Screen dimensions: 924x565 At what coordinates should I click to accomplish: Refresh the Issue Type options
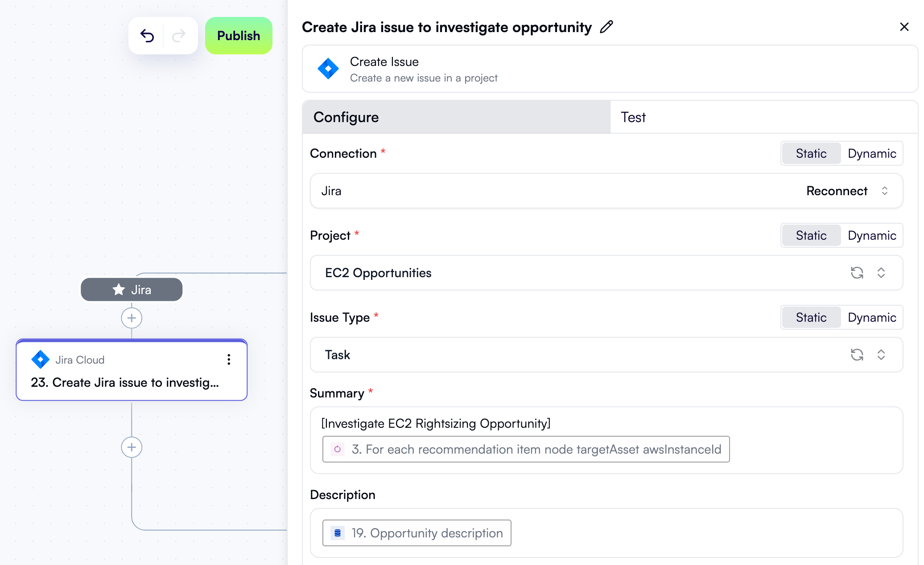pyautogui.click(x=857, y=355)
